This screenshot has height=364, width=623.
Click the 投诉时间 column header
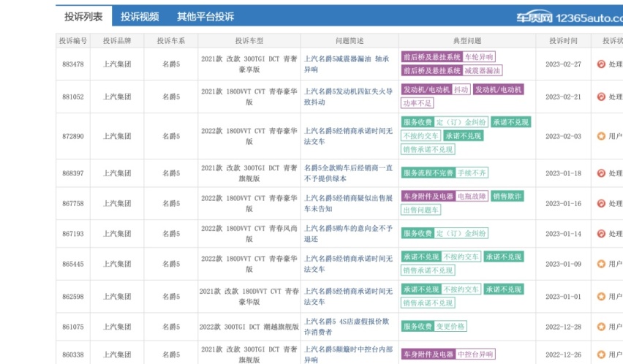point(563,40)
